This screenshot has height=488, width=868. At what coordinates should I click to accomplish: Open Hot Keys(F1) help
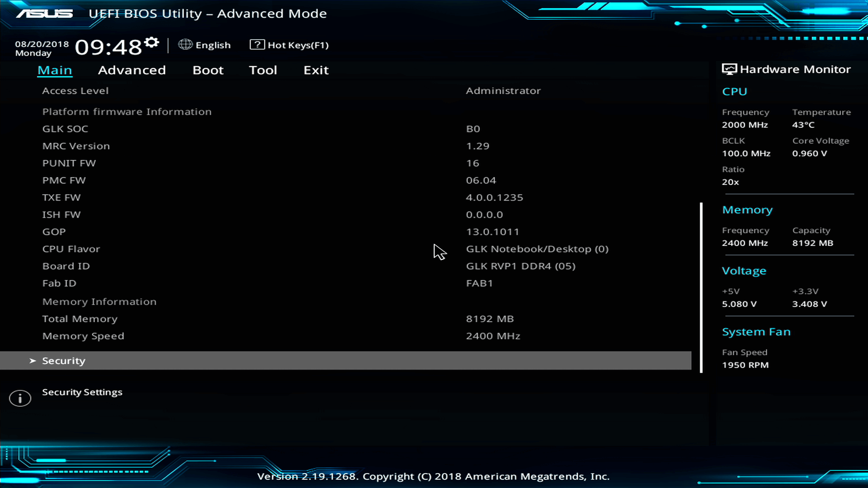tap(298, 45)
